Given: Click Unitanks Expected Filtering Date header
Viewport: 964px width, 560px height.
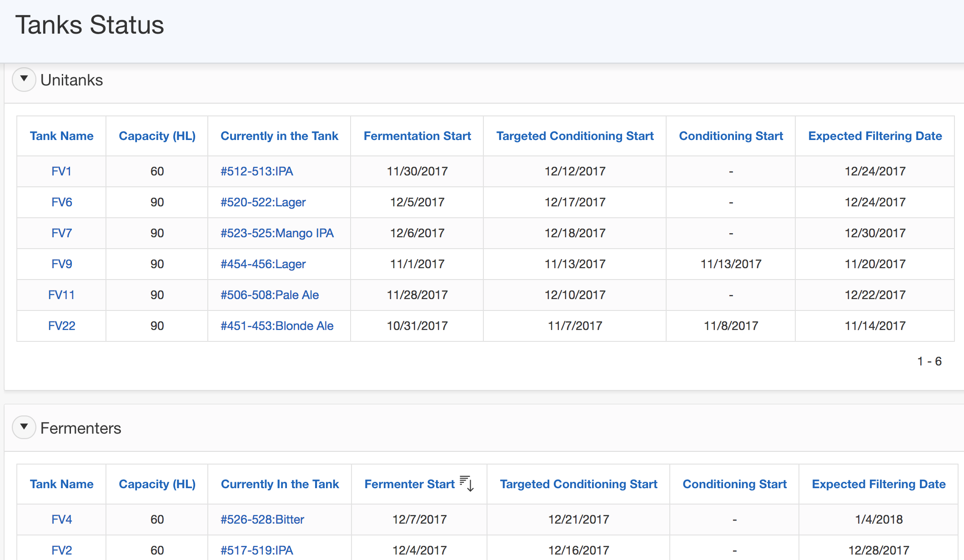Looking at the screenshot, I should (874, 136).
